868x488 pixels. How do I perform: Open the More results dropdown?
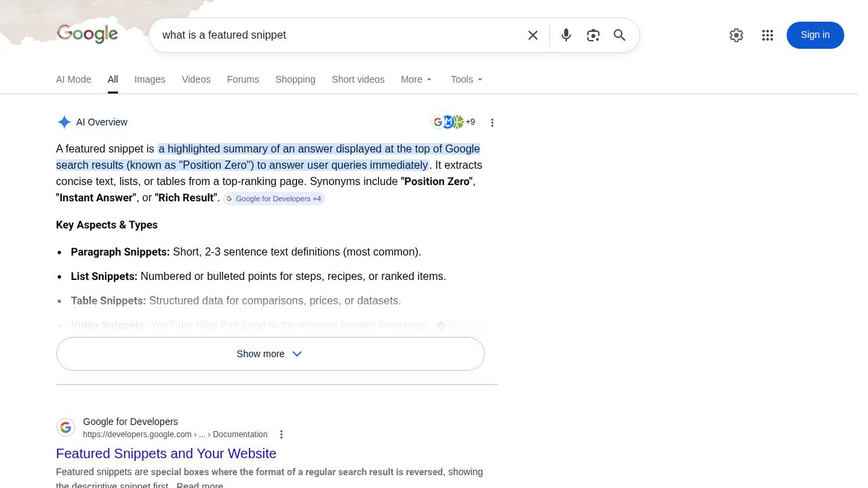[416, 79]
